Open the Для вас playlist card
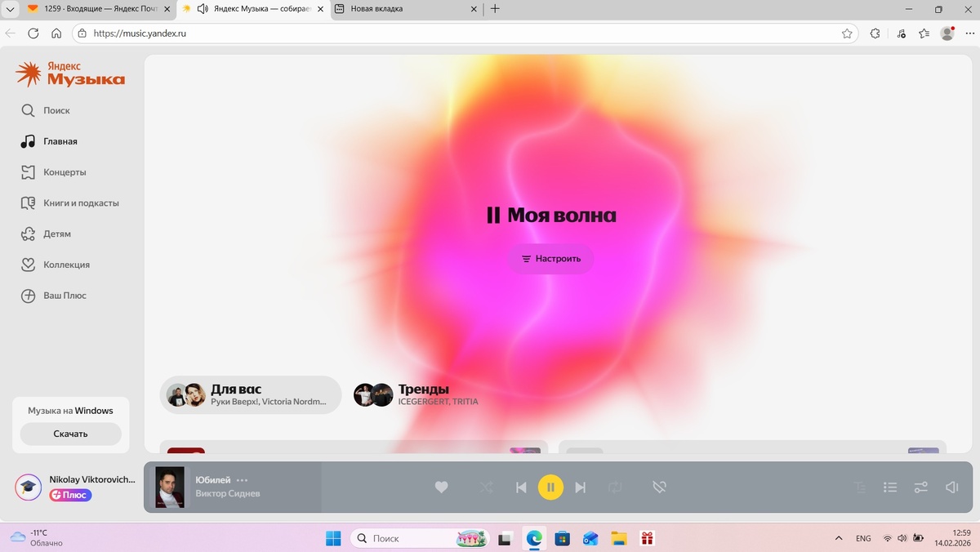The height and width of the screenshot is (552, 980). (251, 395)
